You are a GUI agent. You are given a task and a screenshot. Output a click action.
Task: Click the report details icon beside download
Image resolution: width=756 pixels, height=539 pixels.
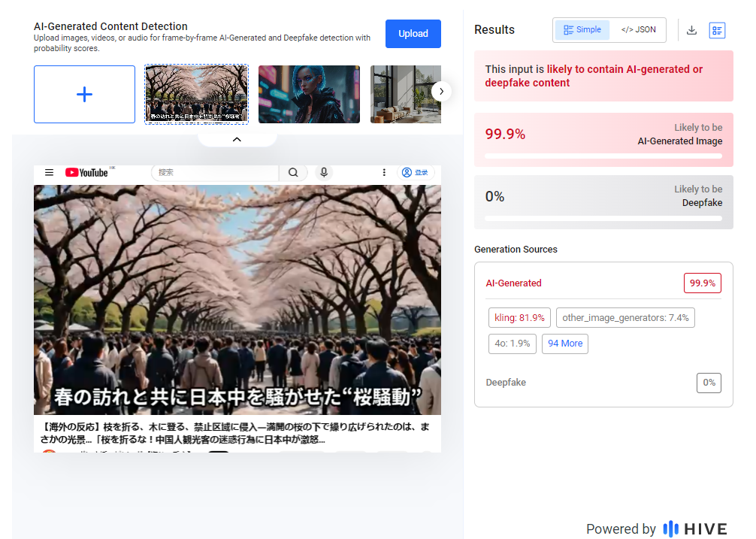click(718, 30)
